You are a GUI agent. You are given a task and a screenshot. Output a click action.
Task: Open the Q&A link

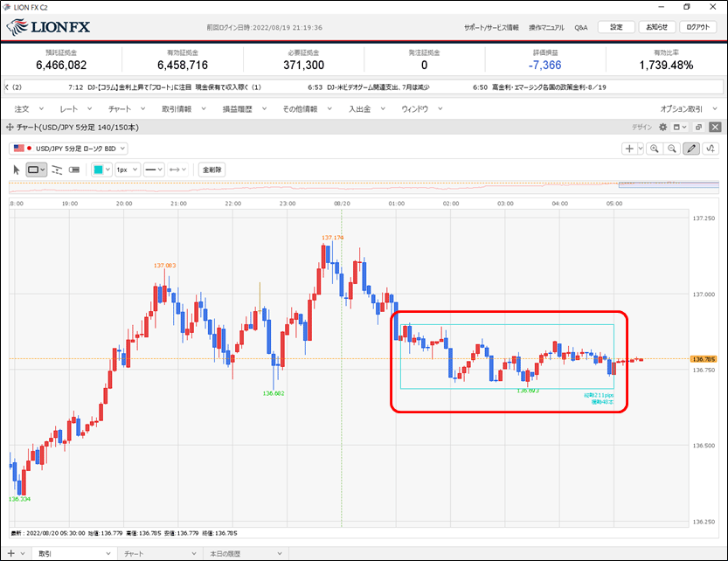coord(581,27)
